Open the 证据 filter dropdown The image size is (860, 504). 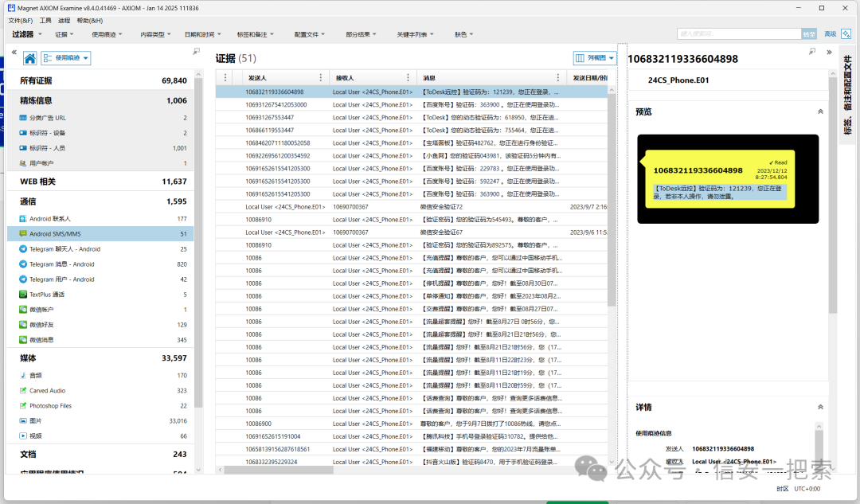64,34
